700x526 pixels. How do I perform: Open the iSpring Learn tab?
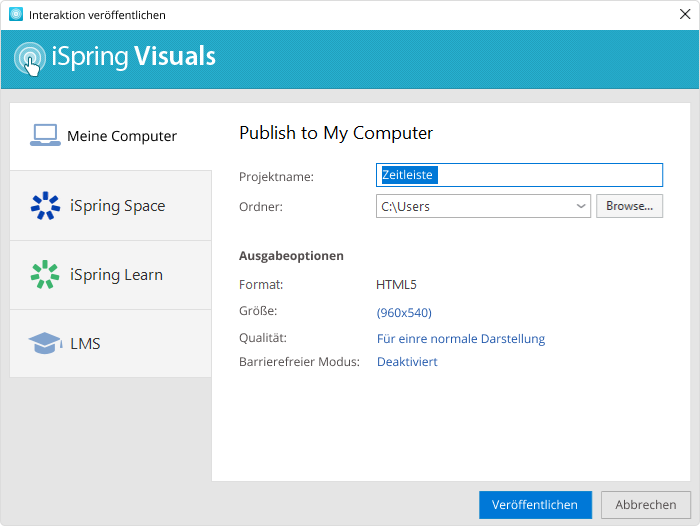coord(111,275)
